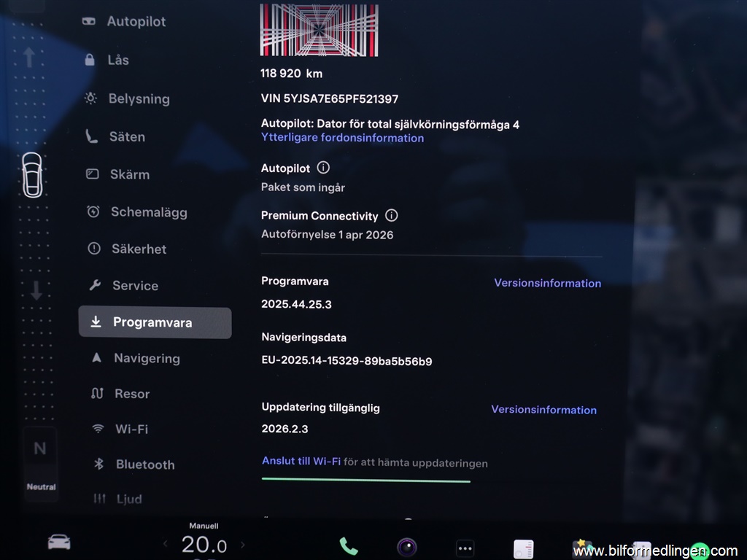Go to Bluetooth settings
This screenshot has height=560, width=747.
(x=144, y=464)
